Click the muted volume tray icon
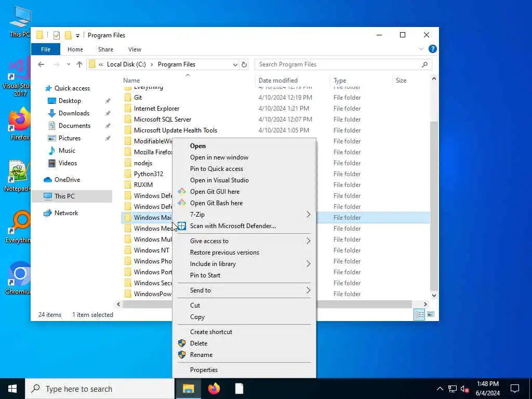Image resolution: width=532 pixels, height=399 pixels. click(x=465, y=389)
